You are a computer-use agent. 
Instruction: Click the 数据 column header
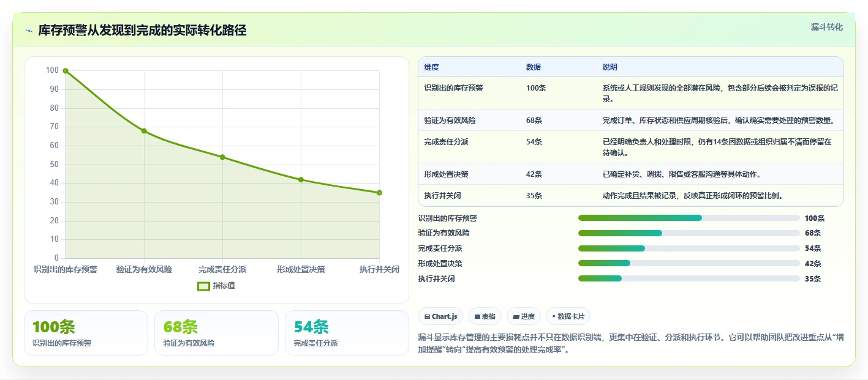534,67
